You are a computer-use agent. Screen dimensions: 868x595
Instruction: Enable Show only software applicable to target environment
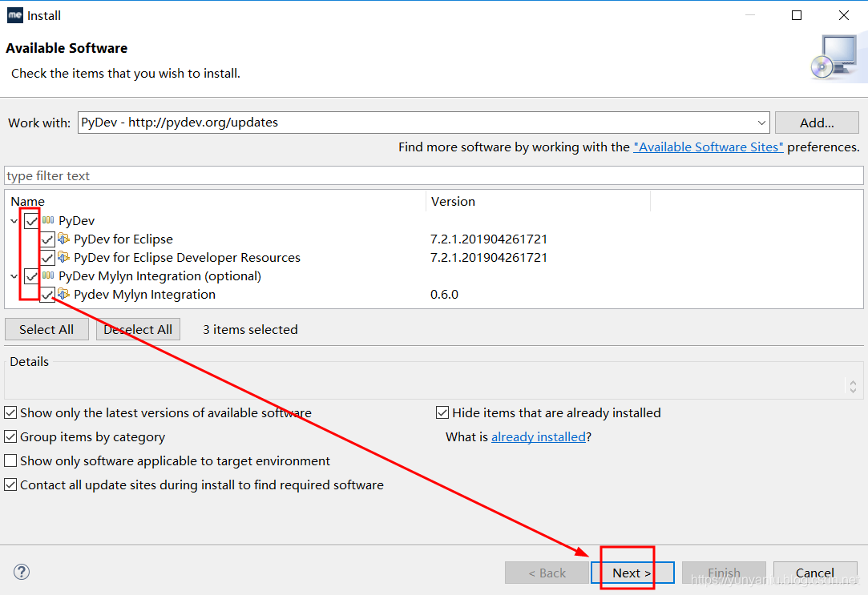click(x=10, y=460)
